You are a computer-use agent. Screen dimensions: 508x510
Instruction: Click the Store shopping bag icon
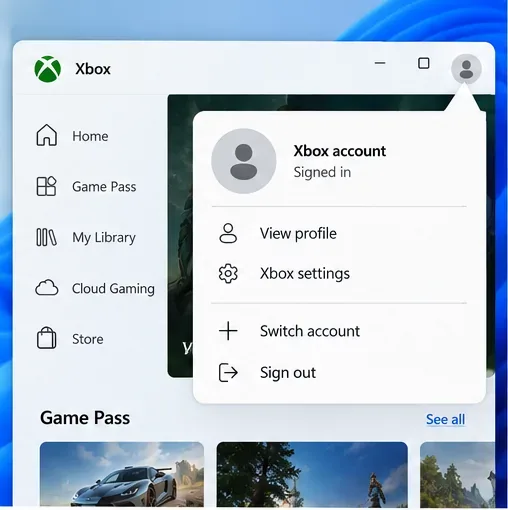click(46, 338)
